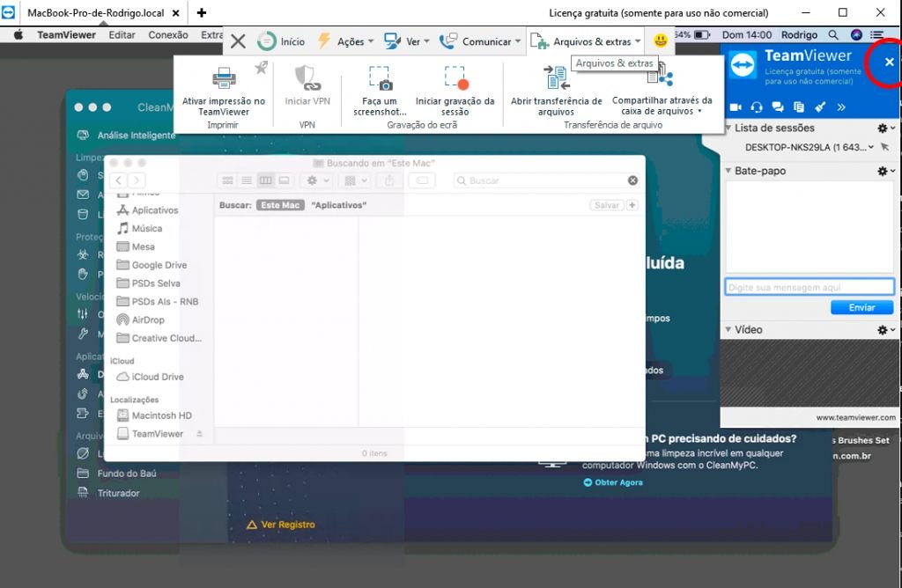The width and height of the screenshot is (902, 588).
Task: Select Música in Finder sidebar
Action: [x=139, y=228]
